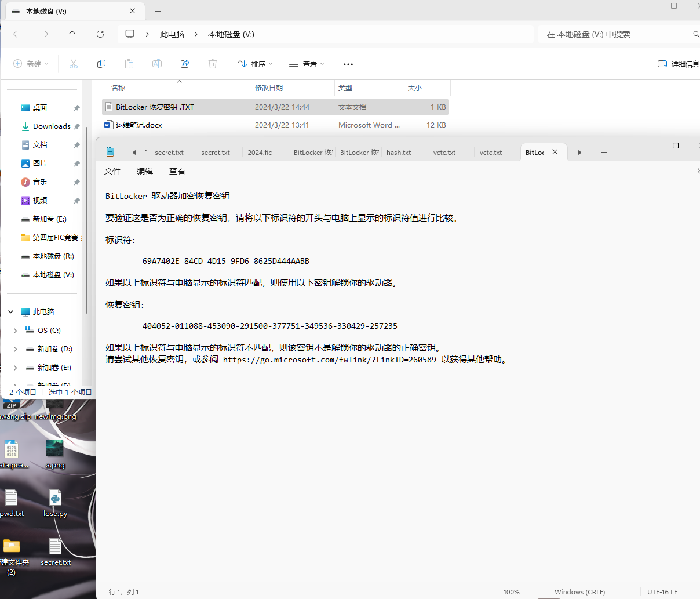The image size is (700, 599).
Task: Select the a.png desktop icon
Action: [x=55, y=453]
